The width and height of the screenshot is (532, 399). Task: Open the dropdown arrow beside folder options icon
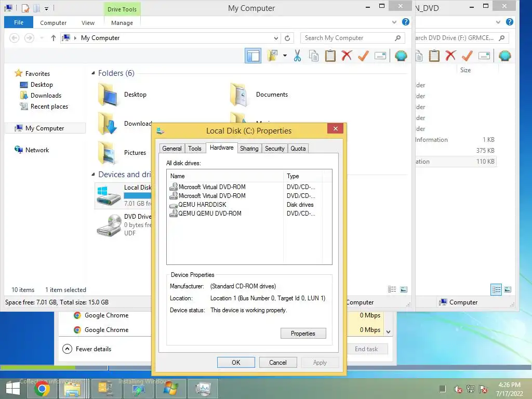coord(285,56)
